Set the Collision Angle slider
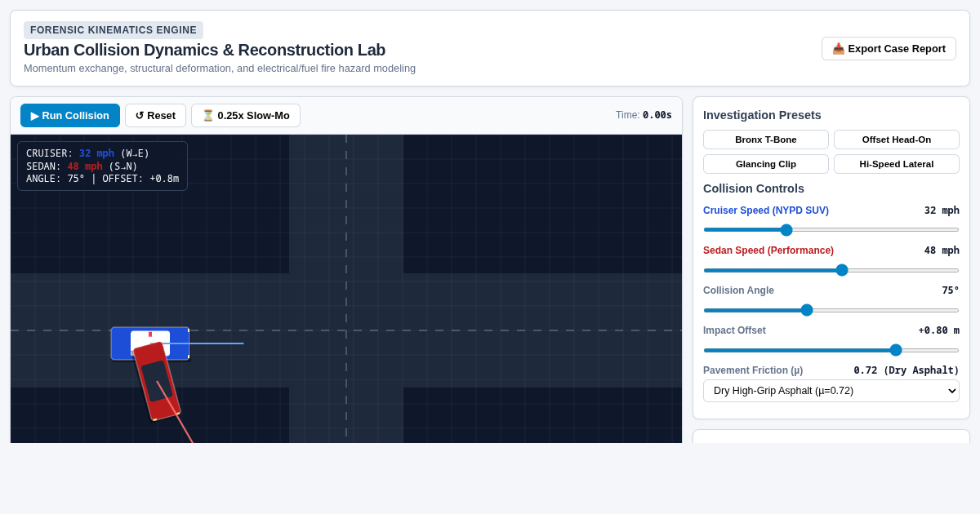This screenshot has width=980, height=514. tap(831, 310)
